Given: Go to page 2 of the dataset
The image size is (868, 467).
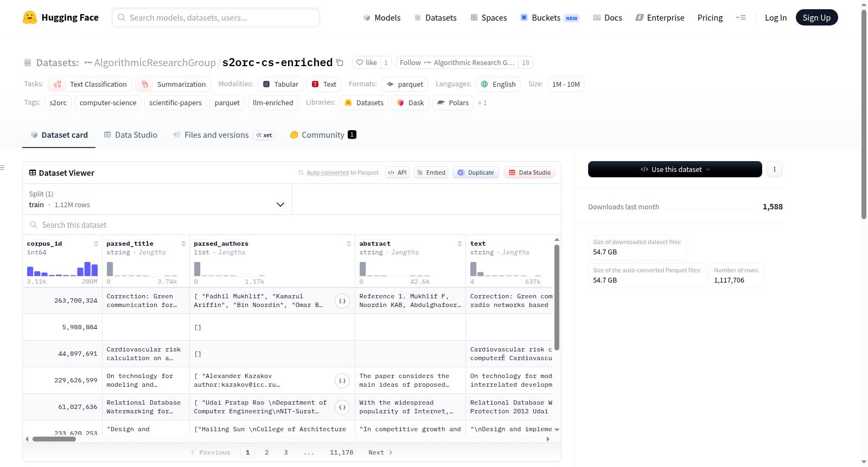Looking at the screenshot, I should coord(267,452).
